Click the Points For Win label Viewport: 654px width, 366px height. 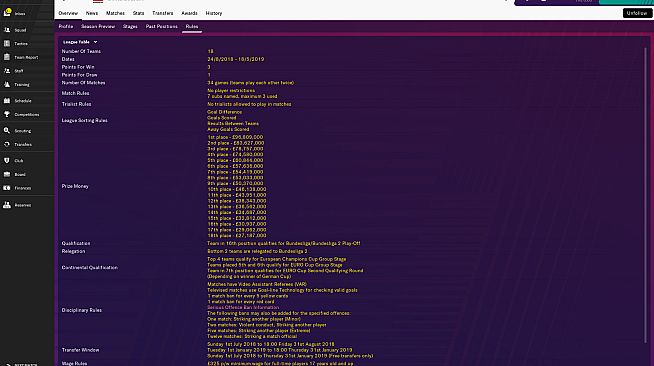pos(78,67)
